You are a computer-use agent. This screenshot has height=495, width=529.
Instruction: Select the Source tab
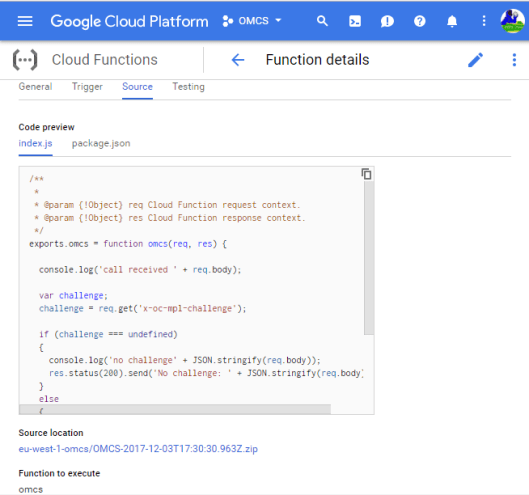pyautogui.click(x=137, y=87)
